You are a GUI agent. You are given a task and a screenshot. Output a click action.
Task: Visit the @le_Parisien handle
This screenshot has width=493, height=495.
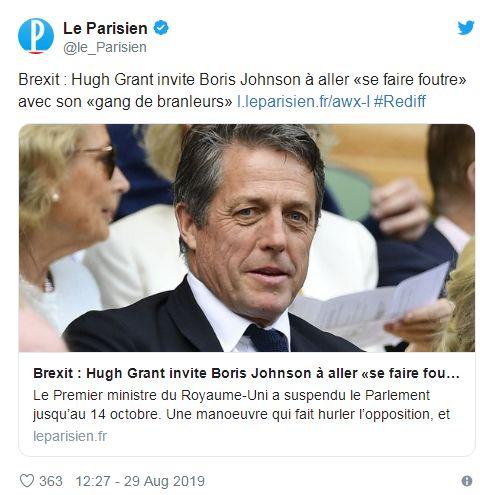point(105,47)
